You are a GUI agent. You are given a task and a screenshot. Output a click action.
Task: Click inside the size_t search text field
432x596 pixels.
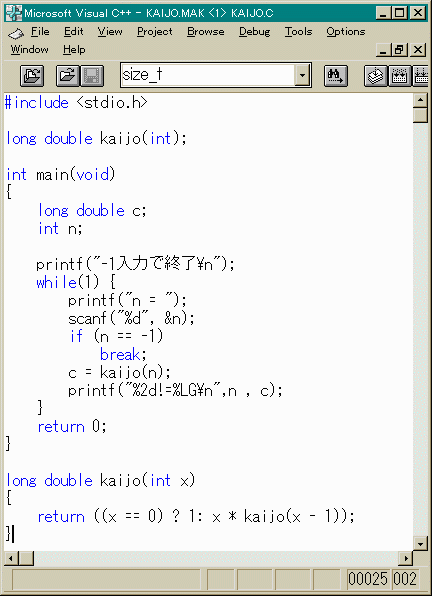point(208,75)
